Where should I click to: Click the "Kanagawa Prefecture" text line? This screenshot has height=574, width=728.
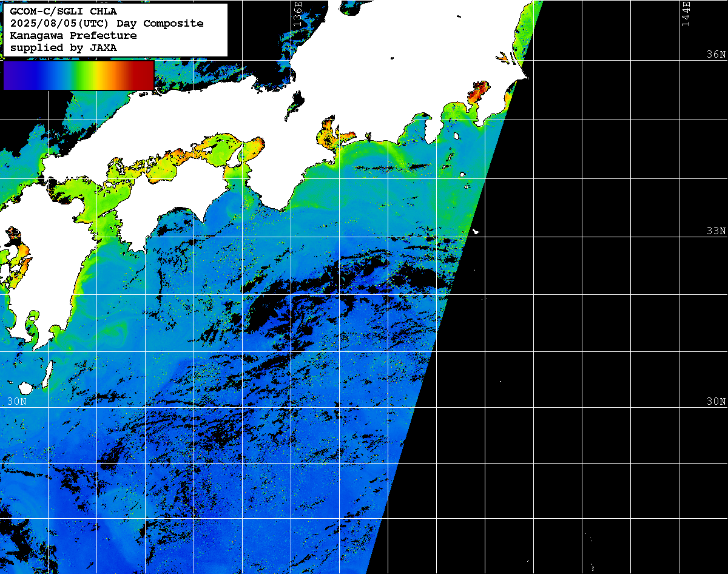point(73,36)
